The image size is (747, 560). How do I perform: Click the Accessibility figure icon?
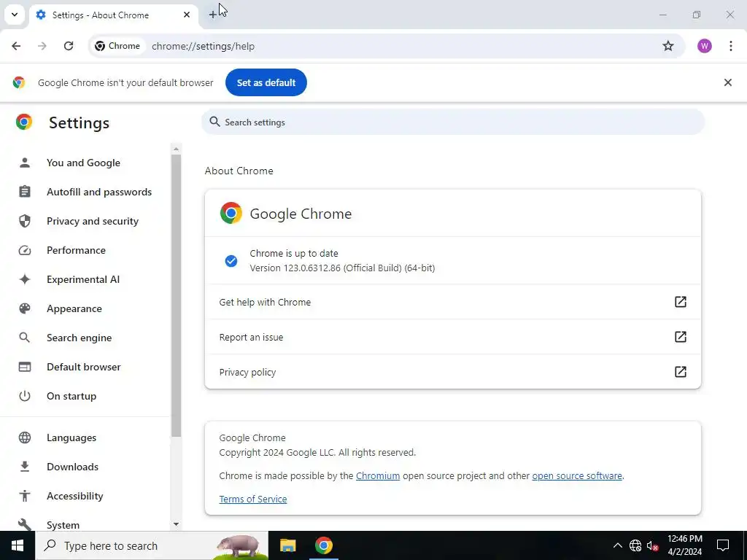(25, 496)
